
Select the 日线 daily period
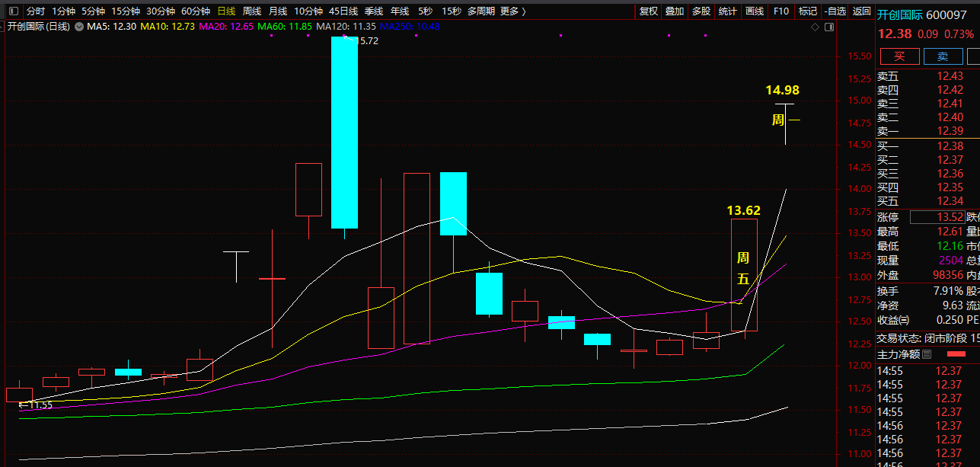(226, 11)
